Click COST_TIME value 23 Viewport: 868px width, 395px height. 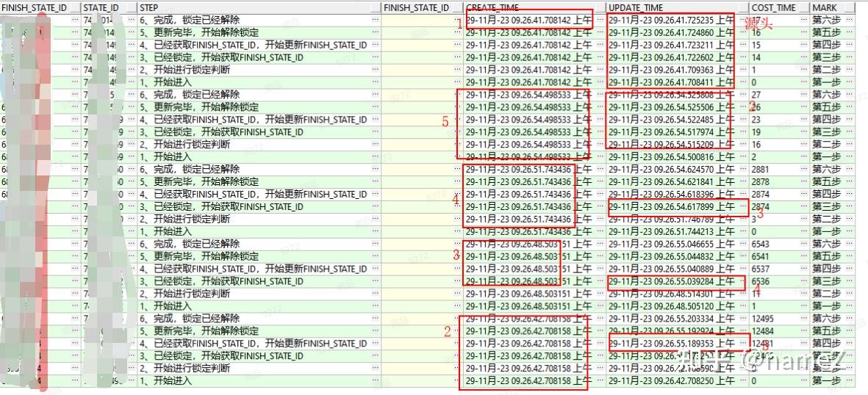757,120
